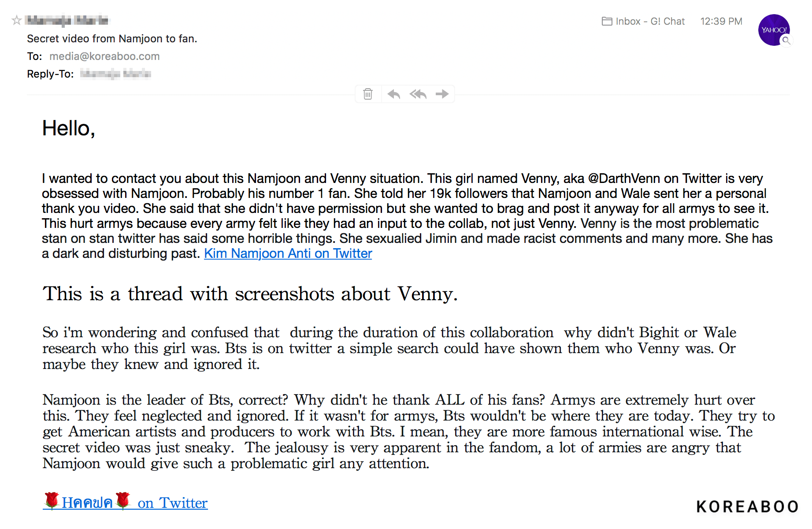
Task: Click the purple Yahoo avatar
Action: coord(773,29)
